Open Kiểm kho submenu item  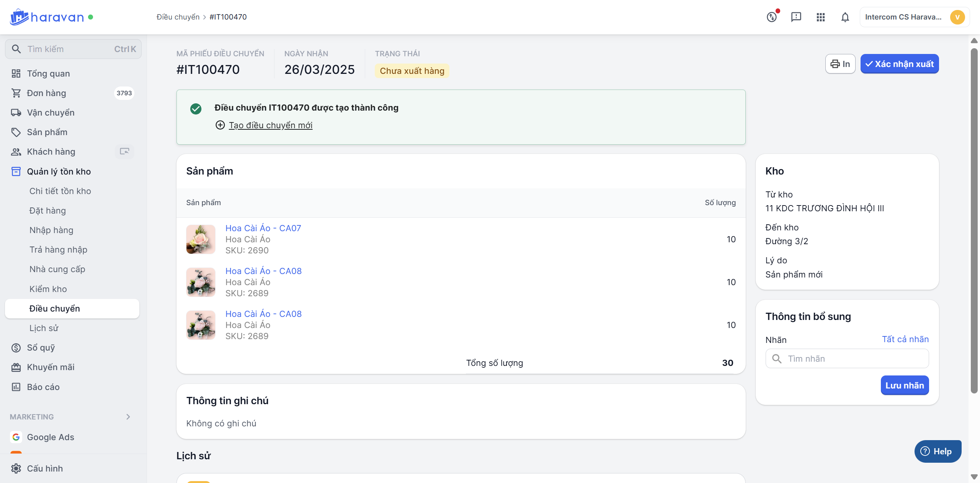48,289
